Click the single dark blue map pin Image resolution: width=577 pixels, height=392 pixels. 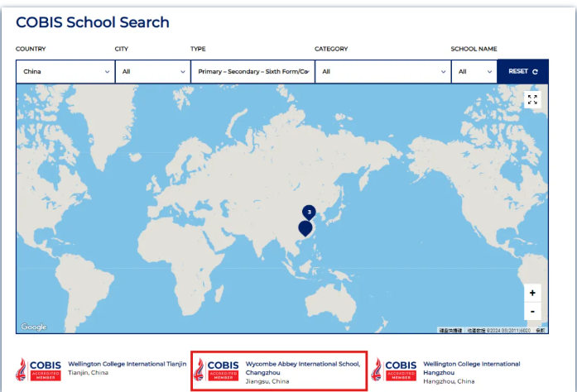click(305, 228)
